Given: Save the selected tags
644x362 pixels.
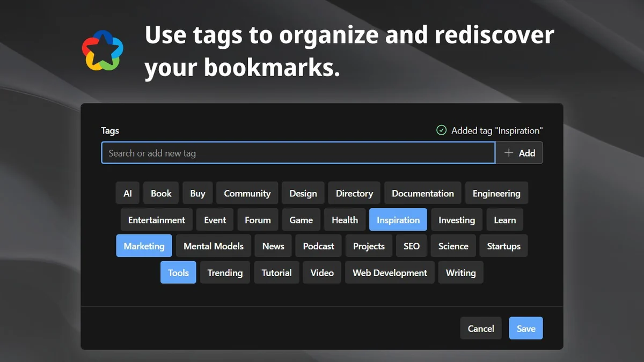Looking at the screenshot, I should tap(525, 329).
